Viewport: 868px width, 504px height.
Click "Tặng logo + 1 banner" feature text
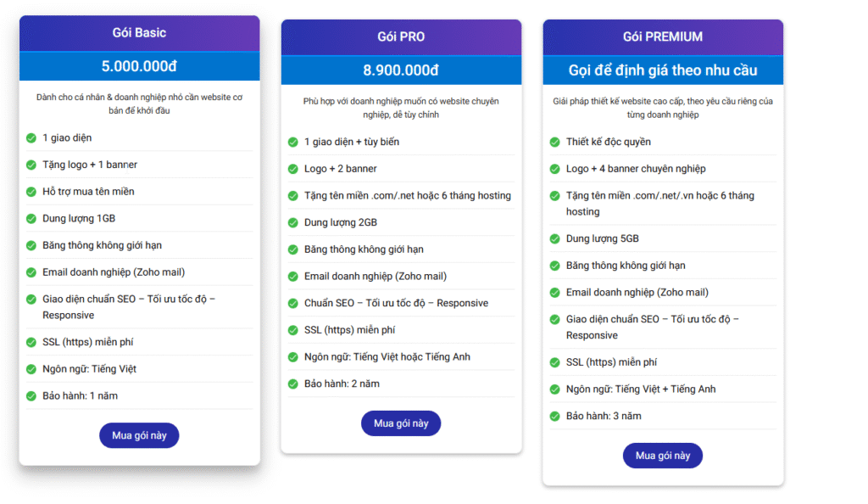tap(90, 165)
